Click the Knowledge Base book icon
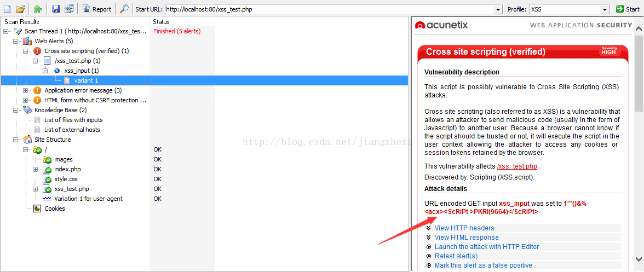 pos(27,110)
